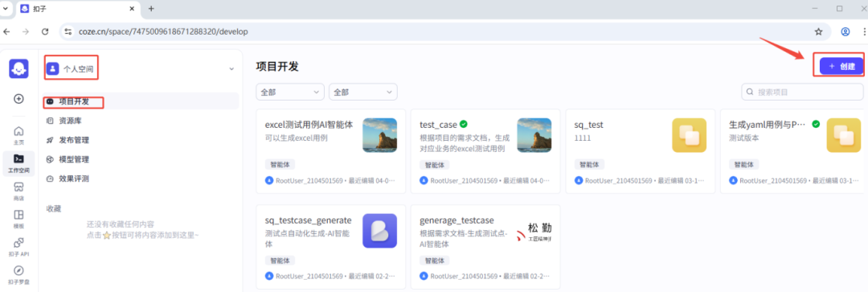Click RootUser avatar on generage_testcase card
This screenshot has height=292, width=868.
coord(424,275)
